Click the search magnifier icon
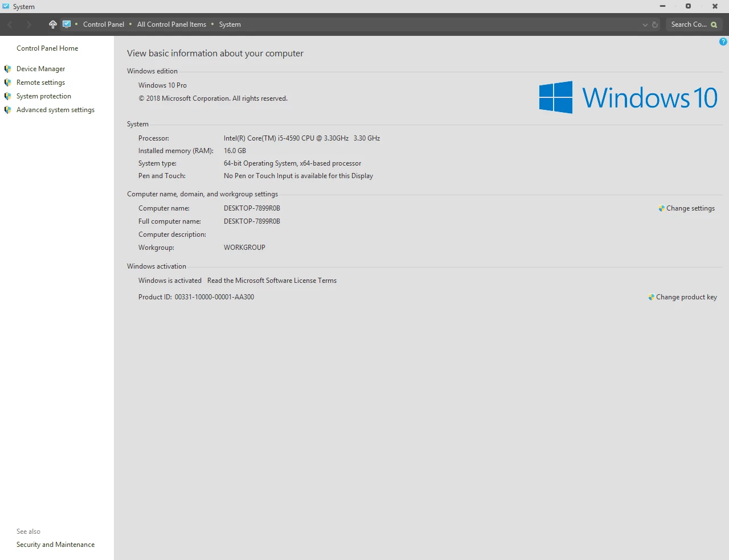This screenshot has width=729, height=560. pos(714,24)
